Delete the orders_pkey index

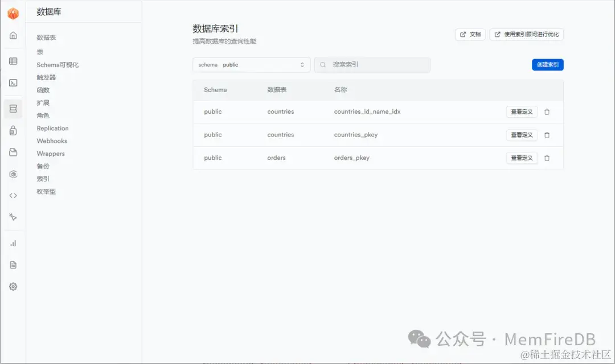(x=547, y=158)
